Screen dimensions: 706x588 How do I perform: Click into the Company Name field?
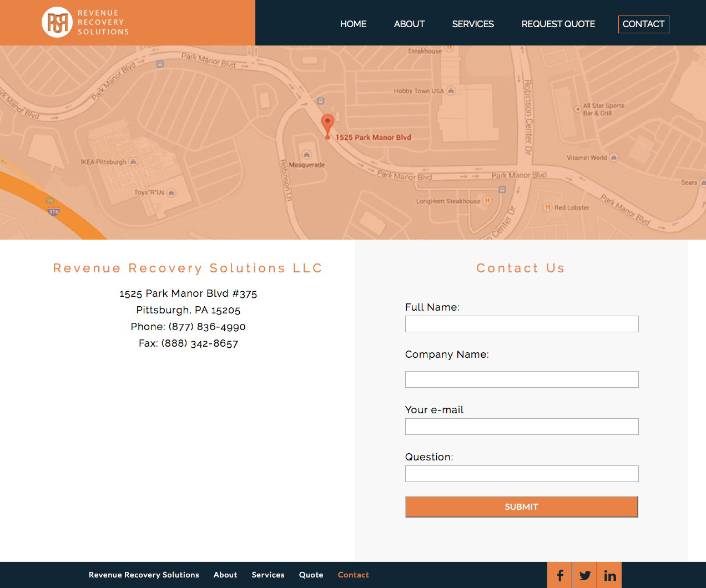click(522, 379)
